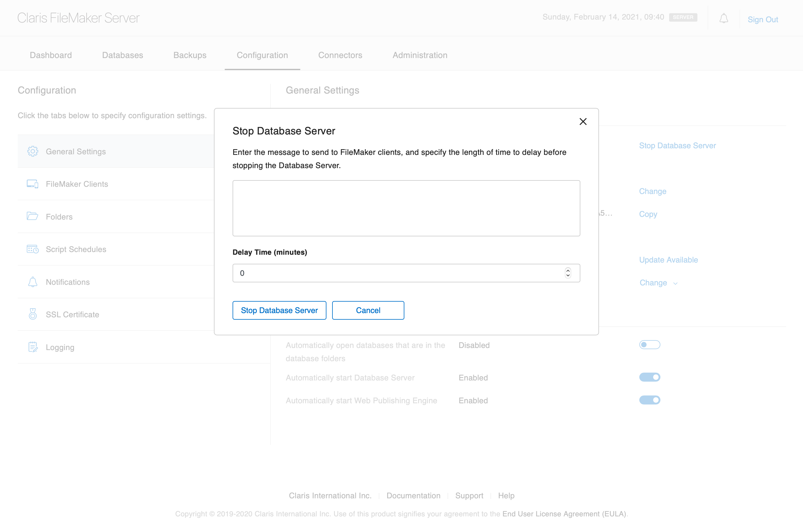Viewport: 803px width, 532px height.
Task: Click the Notifications bell icon in sidebar
Action: [32, 281]
